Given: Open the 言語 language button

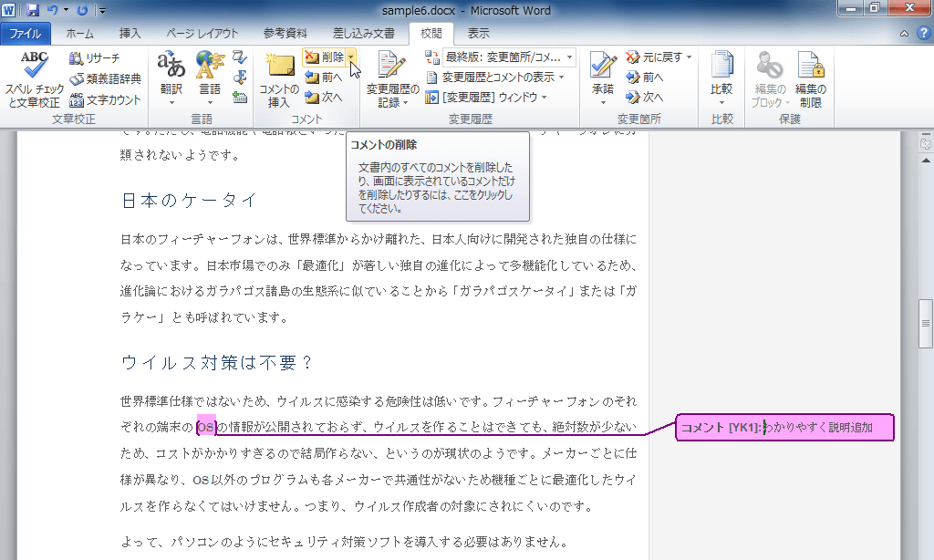Looking at the screenshot, I should point(210,78).
